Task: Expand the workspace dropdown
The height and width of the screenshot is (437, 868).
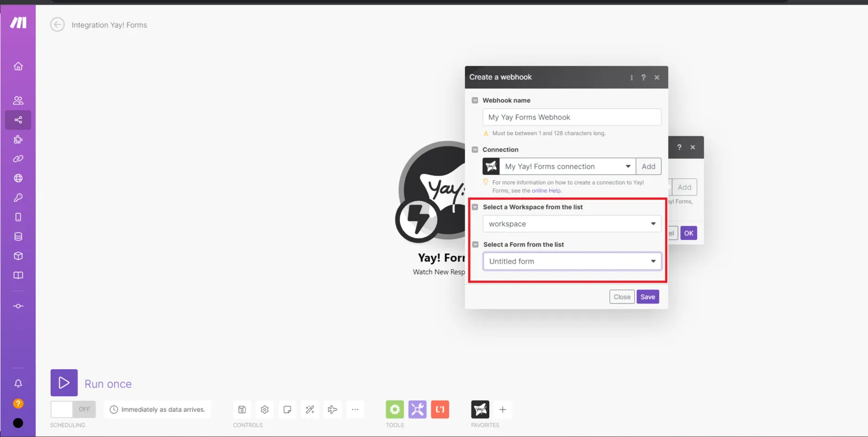Action: click(x=572, y=224)
